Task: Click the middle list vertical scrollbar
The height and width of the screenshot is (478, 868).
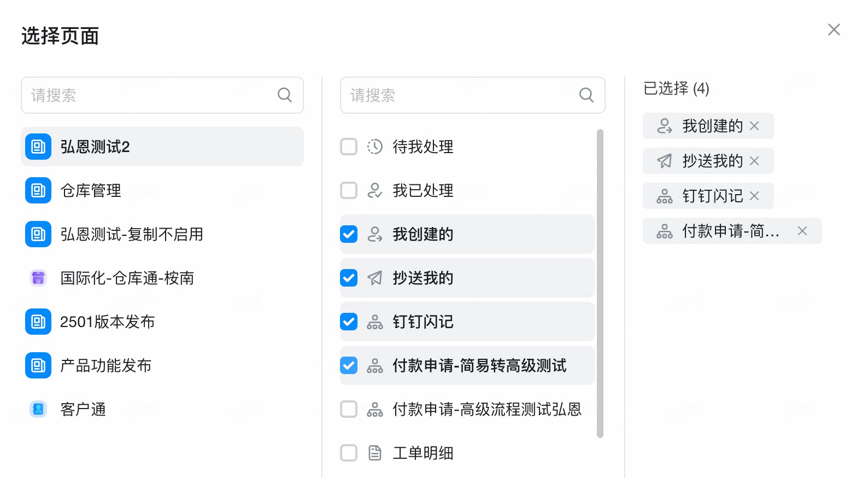Action: click(600, 283)
